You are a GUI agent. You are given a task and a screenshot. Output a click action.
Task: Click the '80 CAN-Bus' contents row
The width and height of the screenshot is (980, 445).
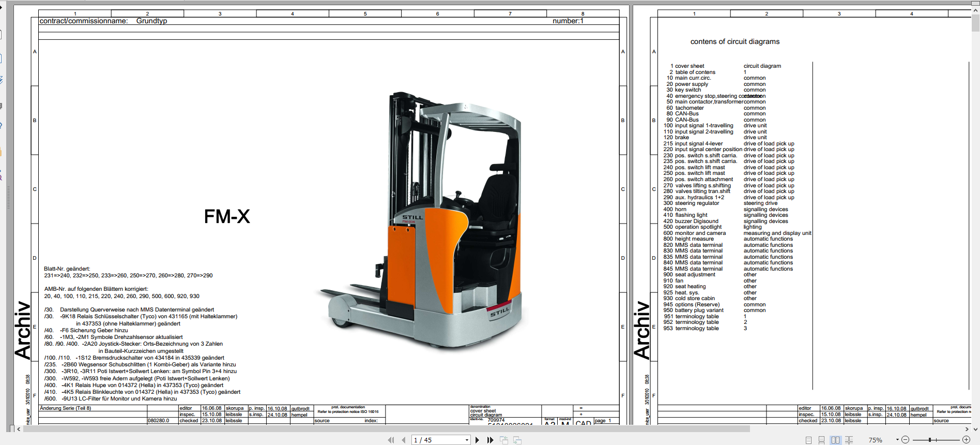[x=716, y=114]
